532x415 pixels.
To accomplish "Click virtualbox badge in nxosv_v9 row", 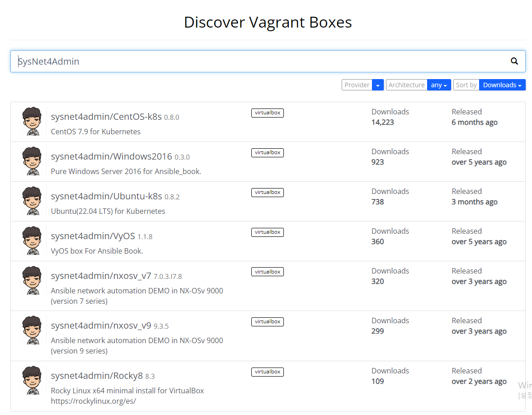I will 268,322.
